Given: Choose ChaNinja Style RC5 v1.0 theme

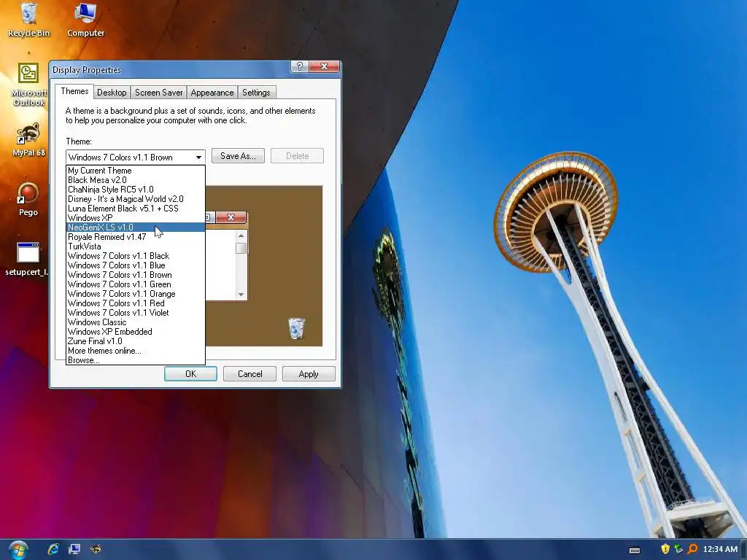Looking at the screenshot, I should pos(135,190).
